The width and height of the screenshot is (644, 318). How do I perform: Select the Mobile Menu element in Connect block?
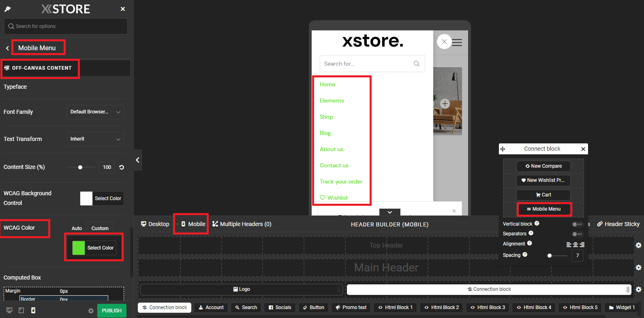(543, 209)
